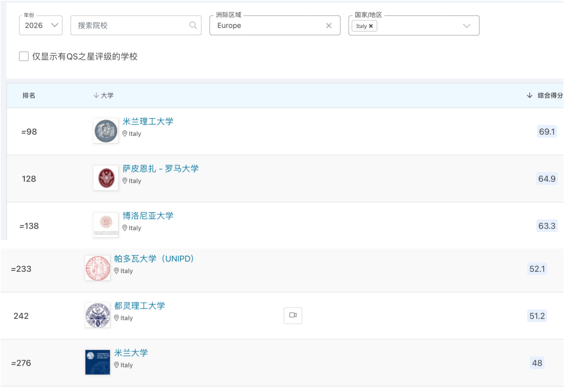Click location pin under 都灵理工大学
This screenshot has width=588, height=392.
tap(116, 318)
